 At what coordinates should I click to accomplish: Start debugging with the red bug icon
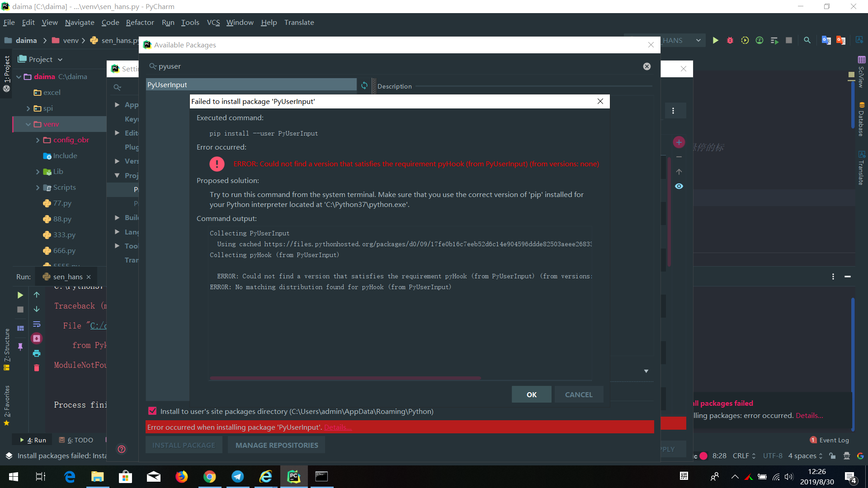pos(730,41)
